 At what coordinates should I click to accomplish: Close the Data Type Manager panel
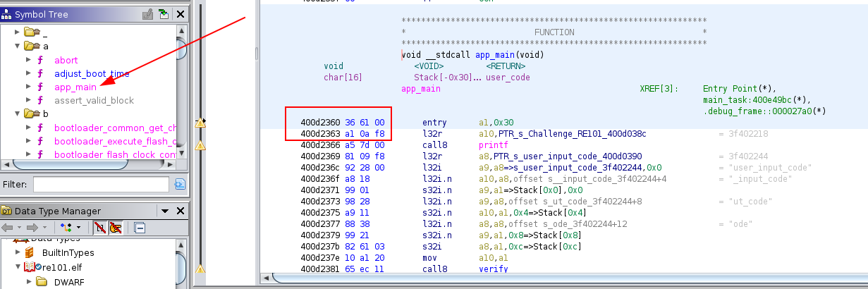181,211
